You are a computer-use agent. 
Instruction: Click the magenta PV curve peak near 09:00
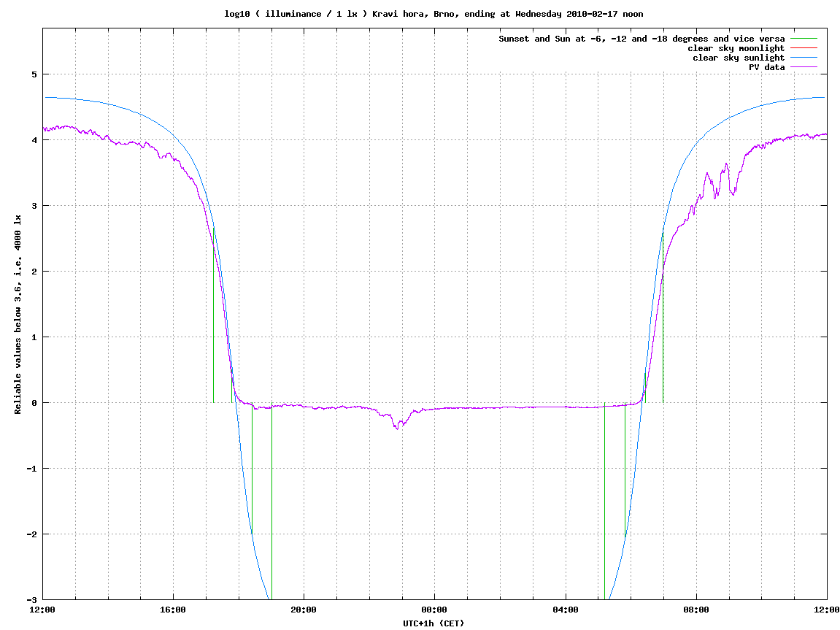[x=726, y=164]
